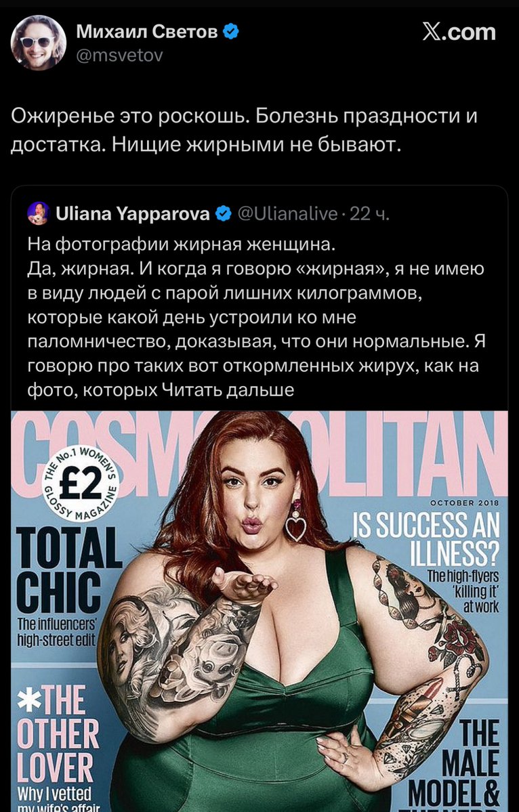Click the verified badge next to Михаил Светов
This screenshot has height=812, width=519.
coord(230,32)
